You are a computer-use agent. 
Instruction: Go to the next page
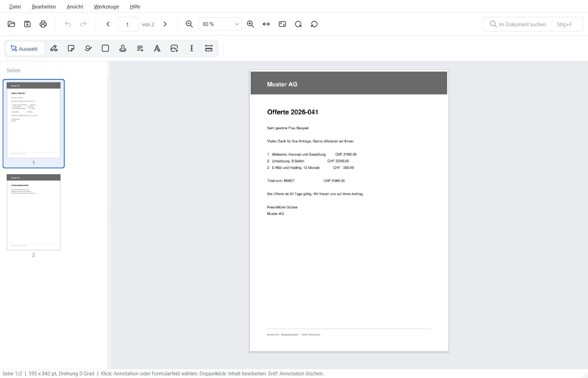(x=165, y=24)
